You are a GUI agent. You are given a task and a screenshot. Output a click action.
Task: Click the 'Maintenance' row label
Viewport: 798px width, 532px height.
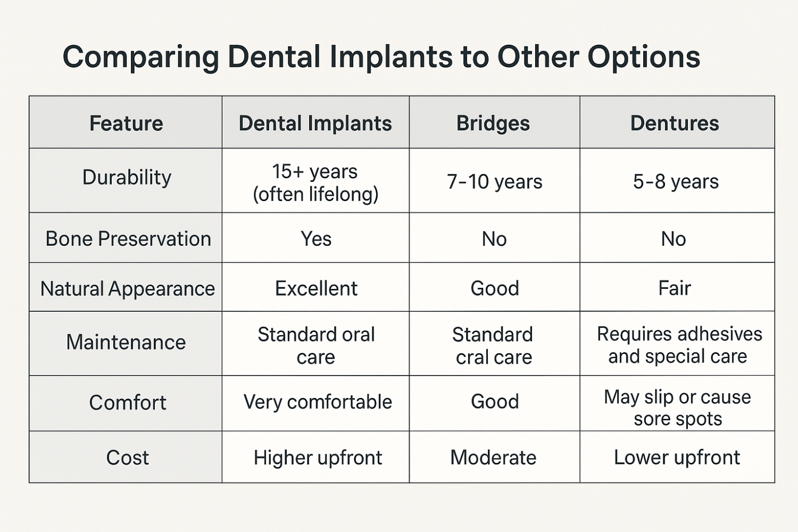pyautogui.click(x=126, y=342)
